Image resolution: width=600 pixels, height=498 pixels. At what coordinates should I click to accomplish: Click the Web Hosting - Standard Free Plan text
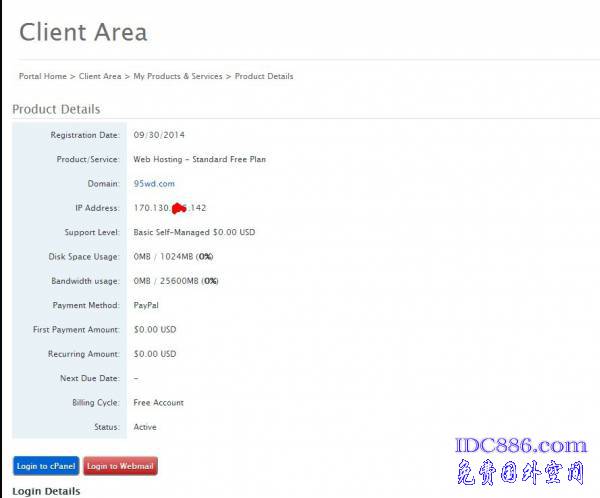pyautogui.click(x=199, y=159)
